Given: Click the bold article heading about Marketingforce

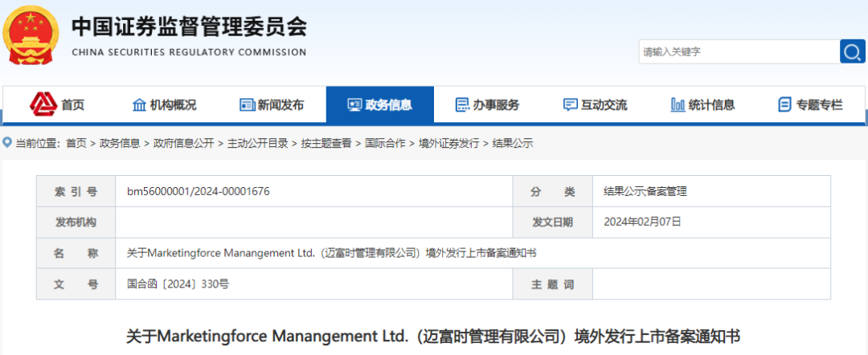Looking at the screenshot, I should tap(433, 337).
